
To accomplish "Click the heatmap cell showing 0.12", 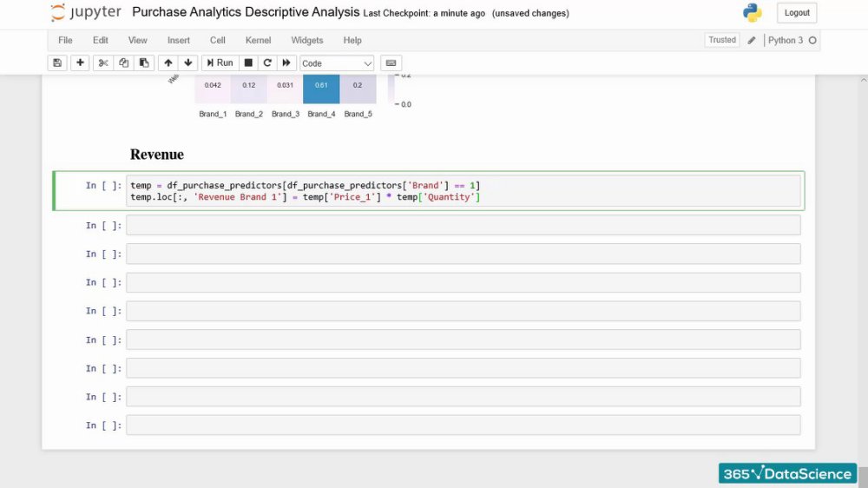I will click(249, 89).
